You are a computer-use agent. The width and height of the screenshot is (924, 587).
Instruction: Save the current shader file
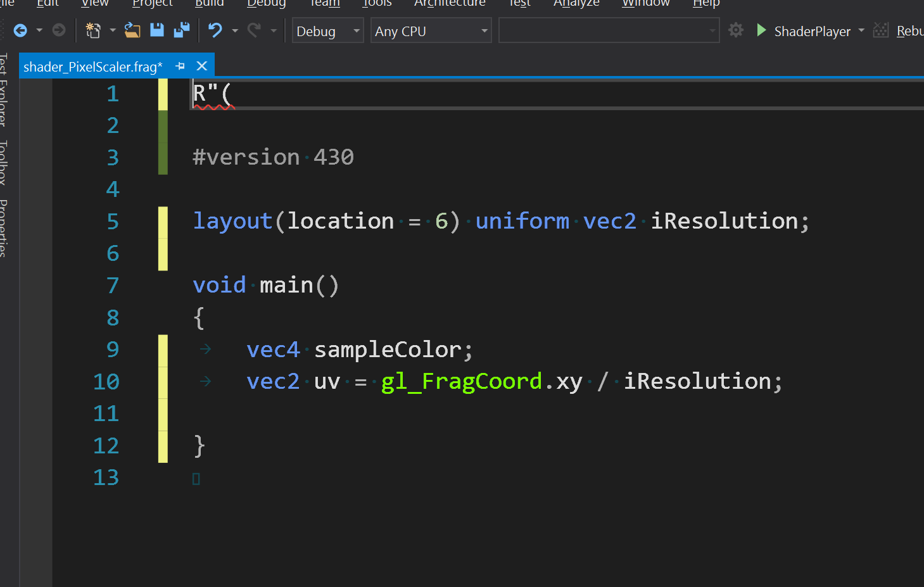point(156,30)
